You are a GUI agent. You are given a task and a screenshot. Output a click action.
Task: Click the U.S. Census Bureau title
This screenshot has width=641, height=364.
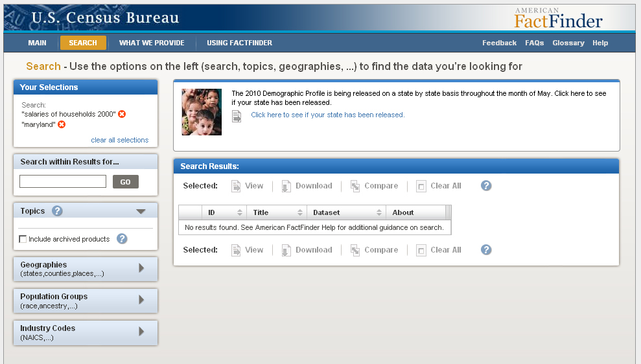(105, 17)
